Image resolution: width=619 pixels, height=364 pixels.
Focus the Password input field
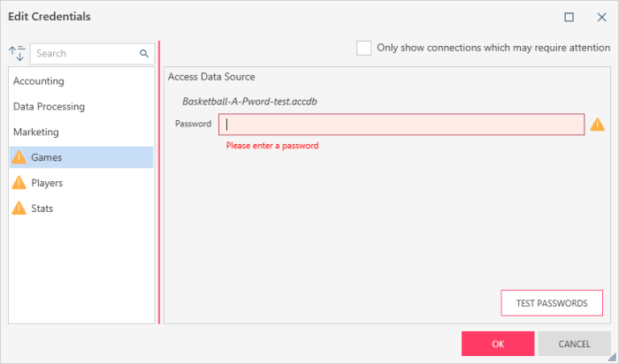click(401, 125)
